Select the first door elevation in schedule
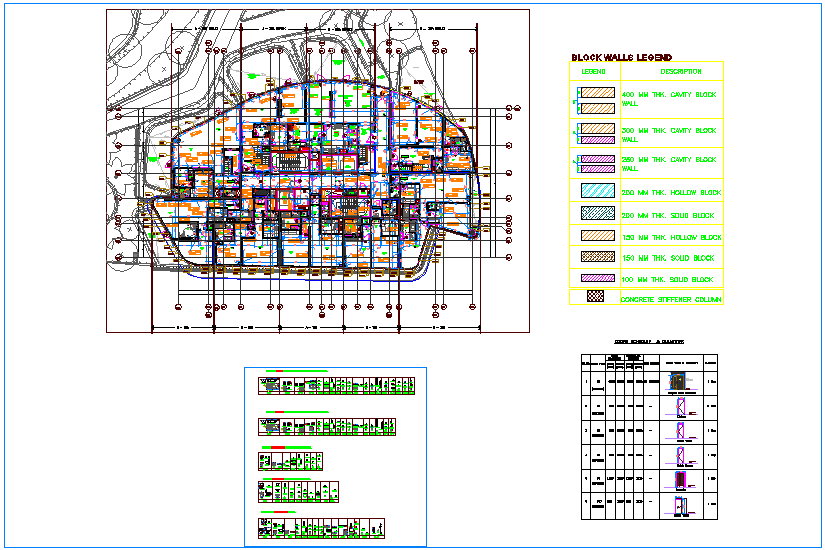 pos(679,381)
